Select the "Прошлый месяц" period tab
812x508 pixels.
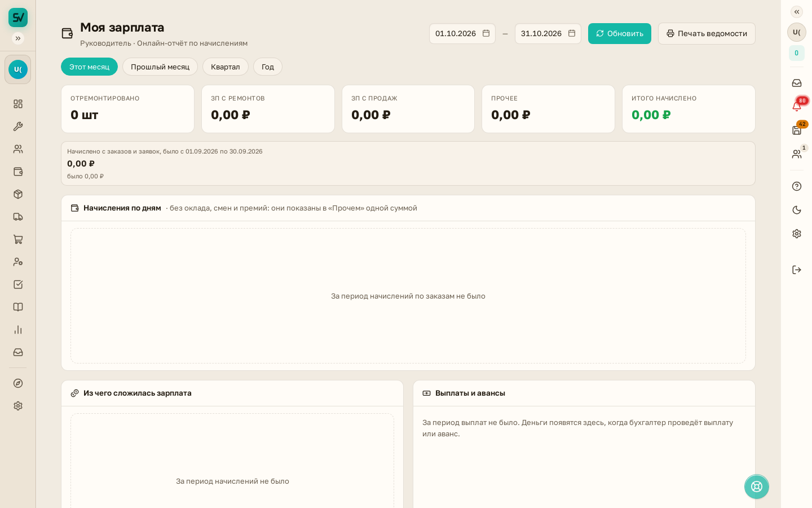pos(160,67)
